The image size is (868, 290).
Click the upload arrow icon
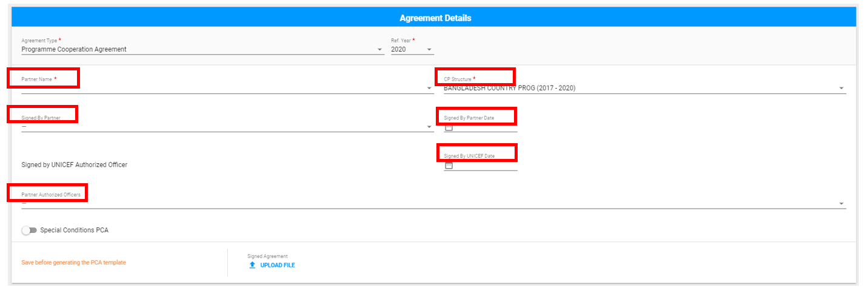(x=252, y=265)
